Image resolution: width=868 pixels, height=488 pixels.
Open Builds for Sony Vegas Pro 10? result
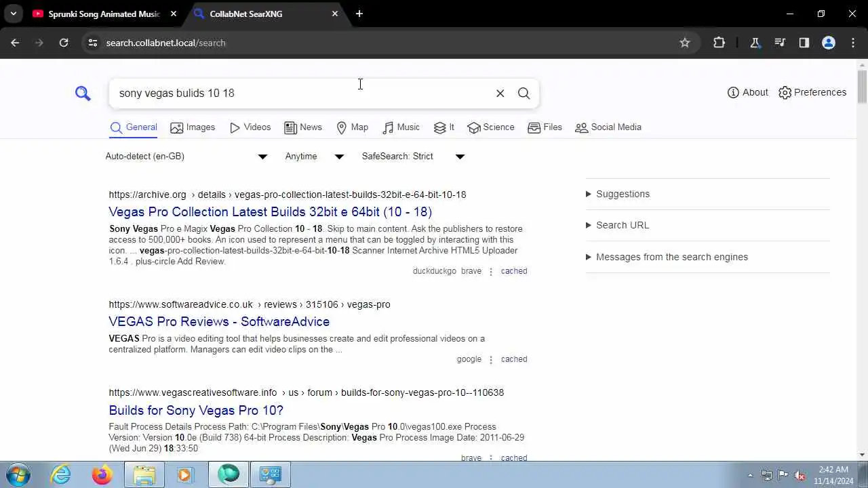tap(196, 410)
